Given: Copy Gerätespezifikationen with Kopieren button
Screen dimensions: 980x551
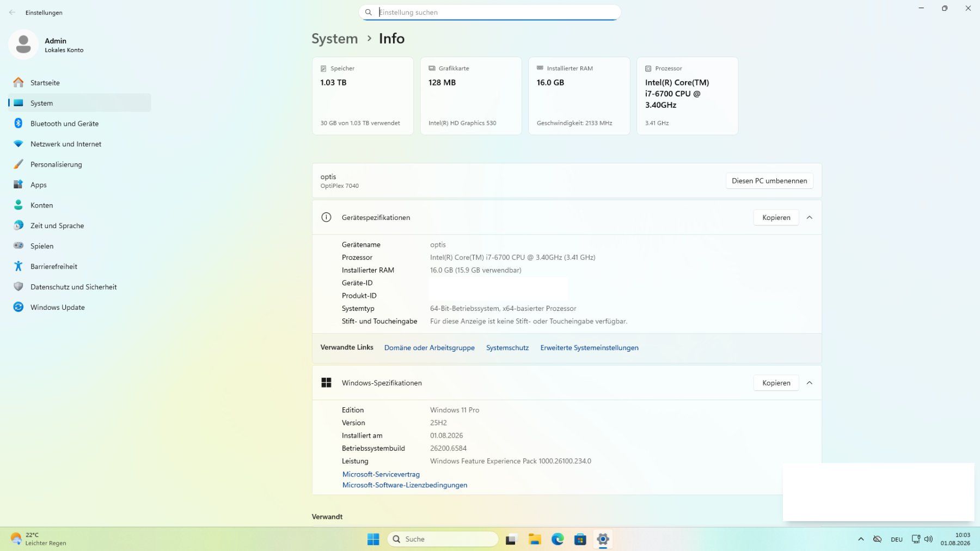Looking at the screenshot, I should click(x=776, y=217).
